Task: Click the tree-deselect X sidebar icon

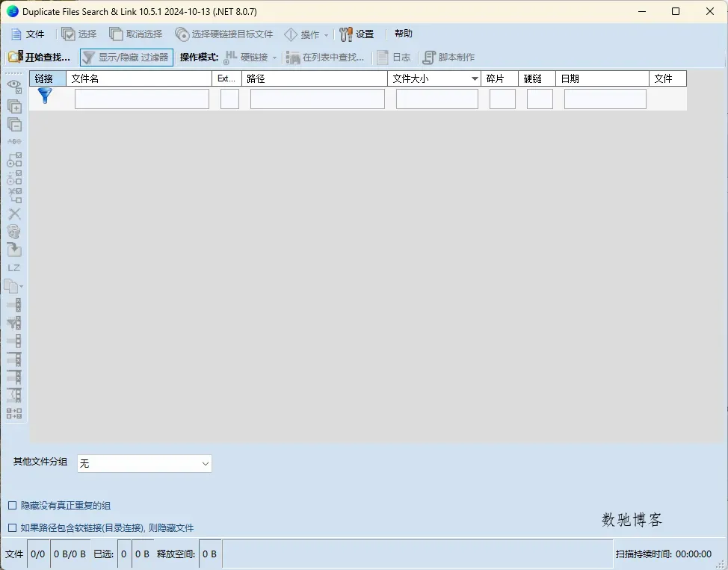Action: pyautogui.click(x=14, y=196)
